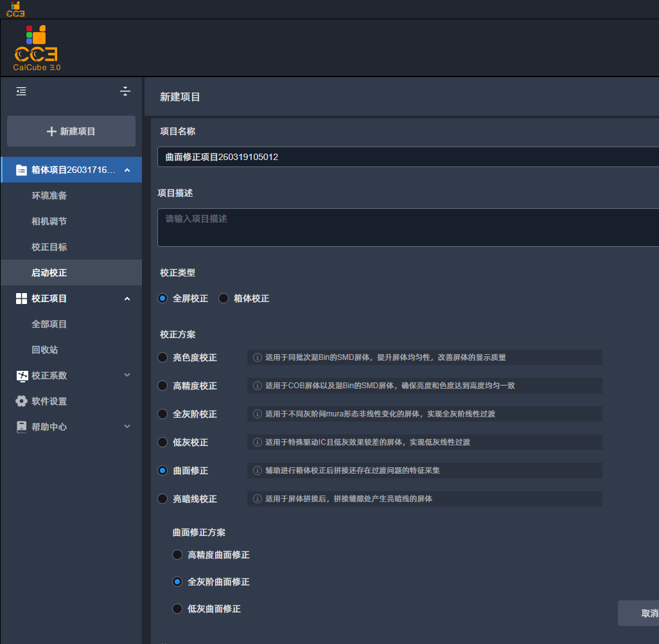This screenshot has width=659, height=644.
Task: Select the 箱体校正 radio button
Action: tap(224, 298)
